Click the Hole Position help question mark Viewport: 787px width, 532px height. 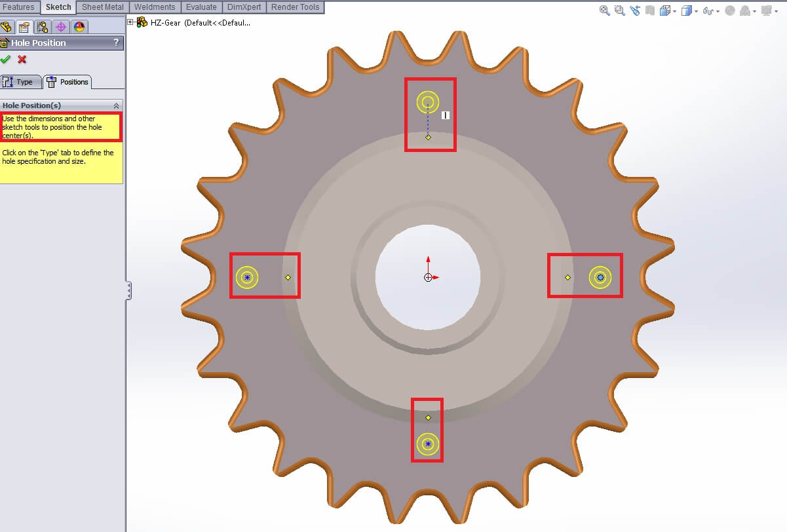click(x=117, y=43)
